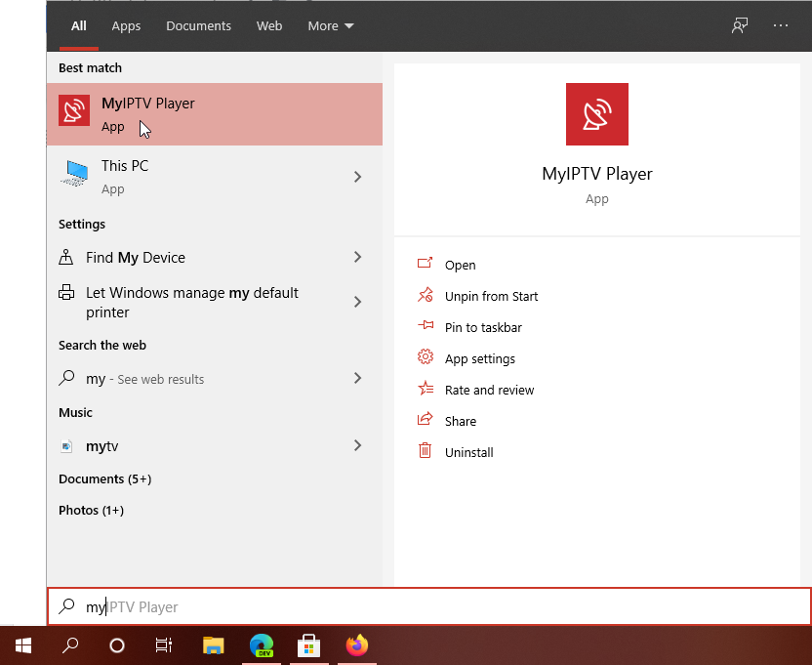The height and width of the screenshot is (665, 812).
Task: Click the This PC computer icon
Action: click(x=75, y=174)
